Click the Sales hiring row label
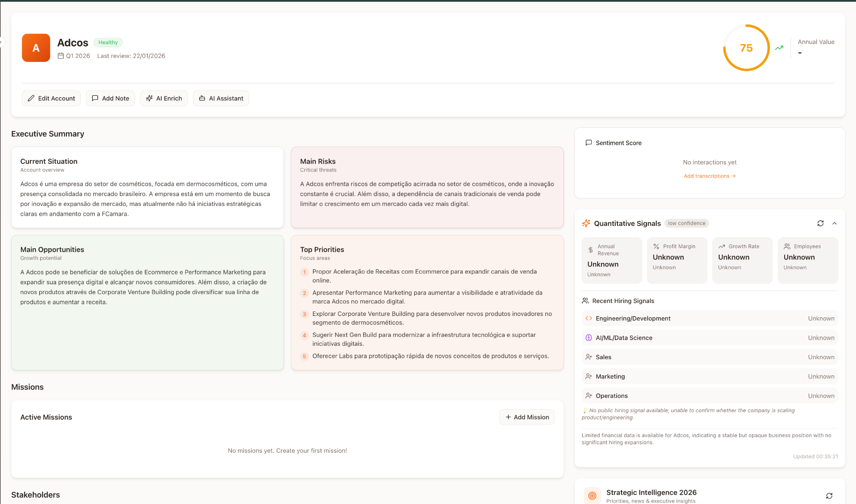856x504 pixels. pos(603,357)
